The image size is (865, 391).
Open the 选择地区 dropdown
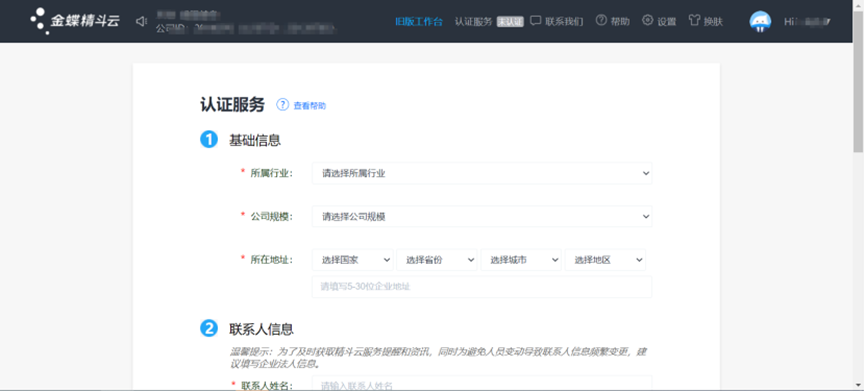tap(605, 260)
